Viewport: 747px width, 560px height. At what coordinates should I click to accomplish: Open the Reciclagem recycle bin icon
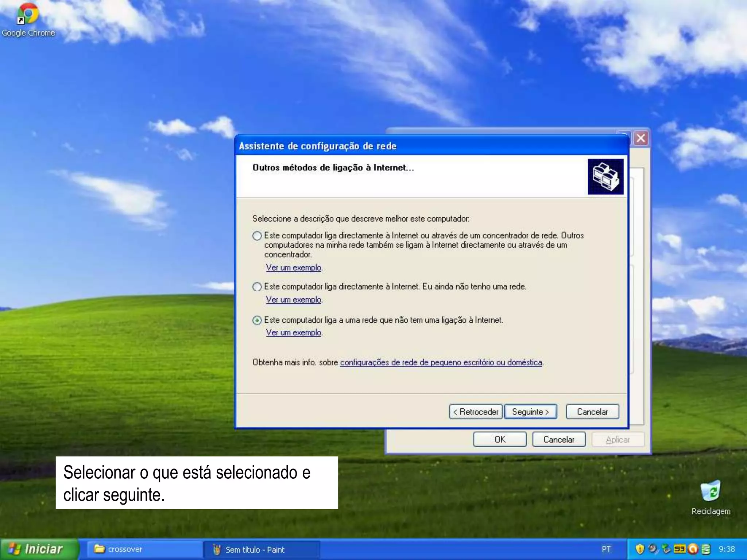pyautogui.click(x=711, y=498)
